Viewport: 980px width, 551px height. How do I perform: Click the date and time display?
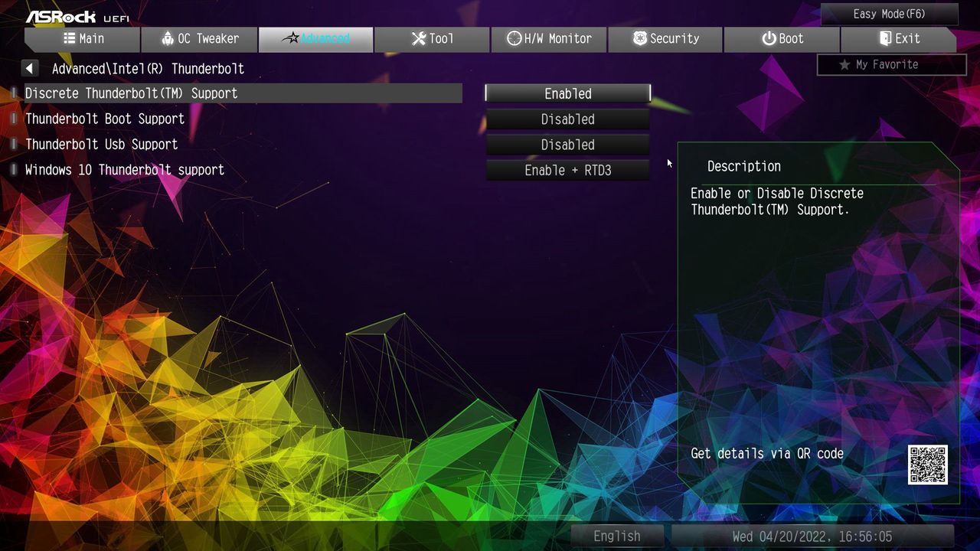coord(812,536)
